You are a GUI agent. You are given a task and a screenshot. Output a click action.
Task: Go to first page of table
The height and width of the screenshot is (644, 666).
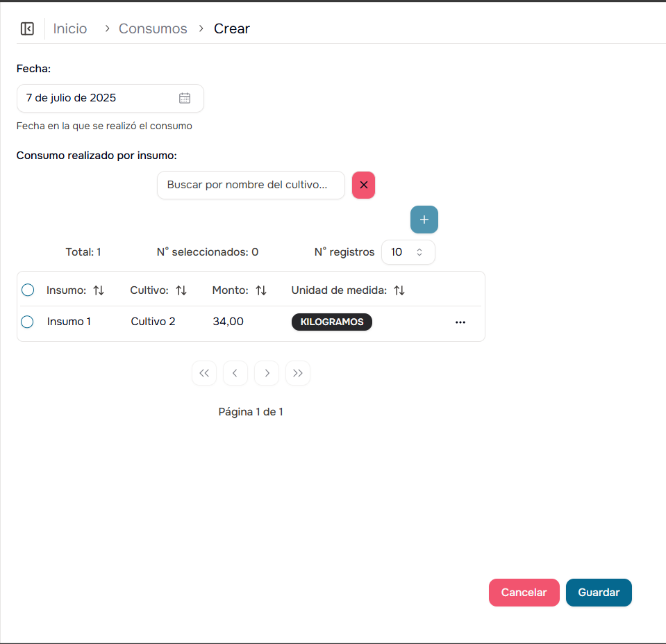coord(204,373)
